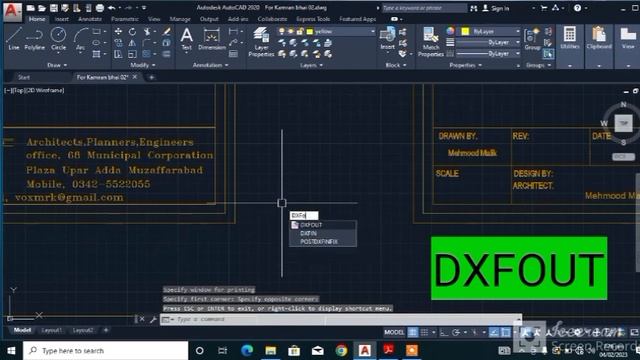The height and width of the screenshot is (360, 640).
Task: Open the Manage ribbon tab
Action: [x=180, y=19]
